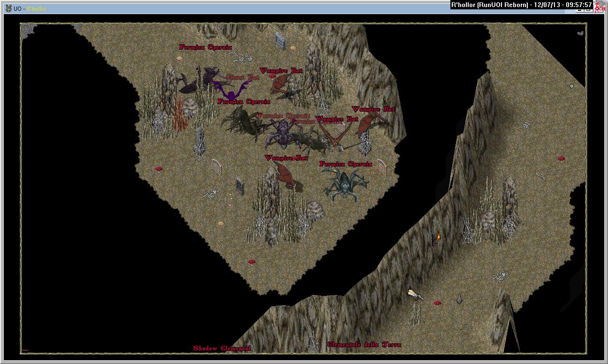
Task: Click the 'Elementale della Terra' label
Action: tap(364, 345)
